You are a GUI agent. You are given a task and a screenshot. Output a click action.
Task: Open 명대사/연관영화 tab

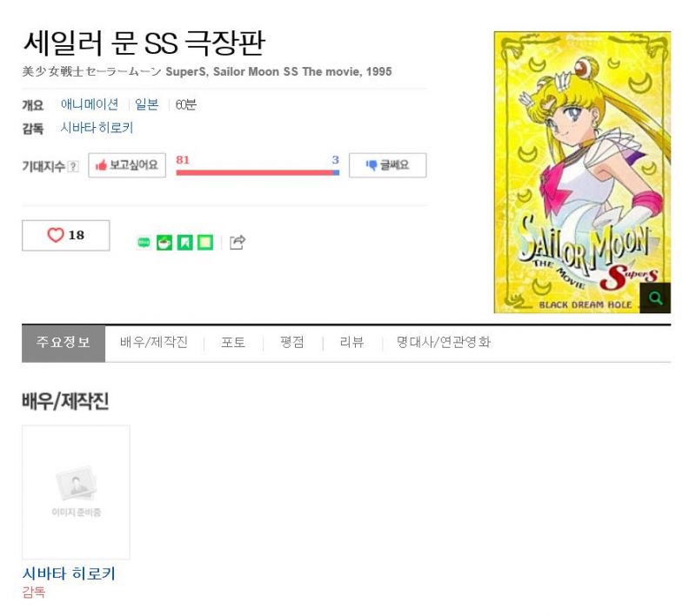click(x=443, y=342)
